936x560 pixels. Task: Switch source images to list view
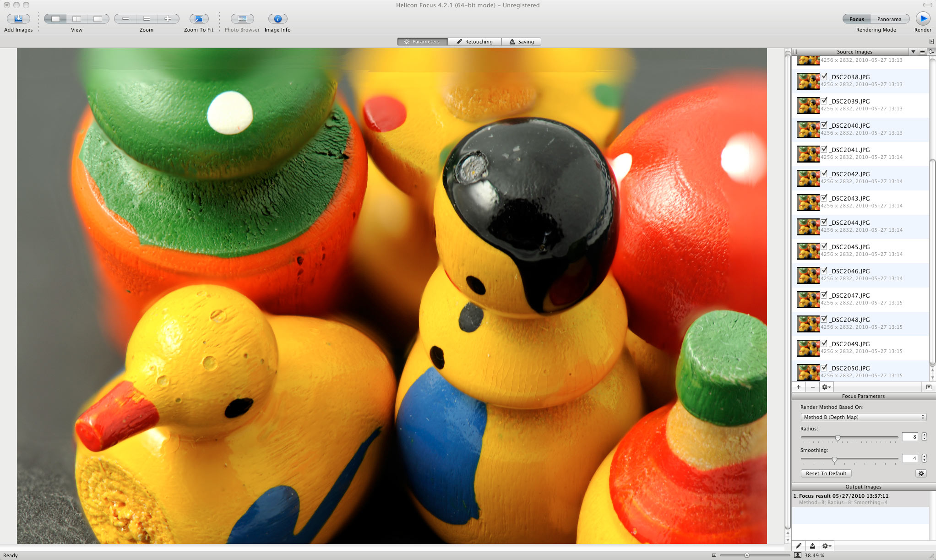(923, 52)
